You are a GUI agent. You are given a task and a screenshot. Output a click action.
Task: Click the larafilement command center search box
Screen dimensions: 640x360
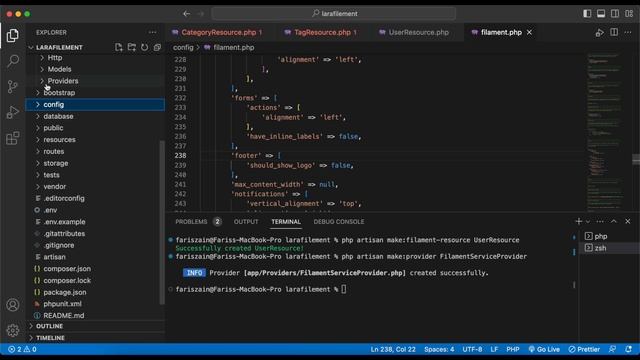[334, 13]
